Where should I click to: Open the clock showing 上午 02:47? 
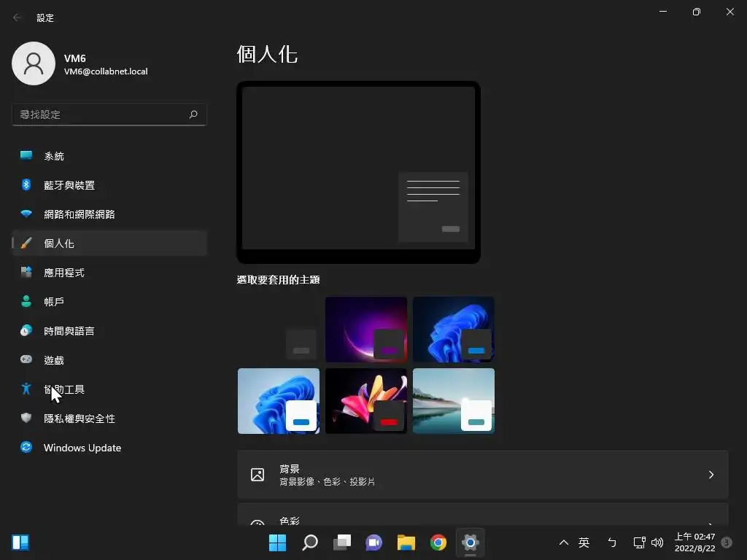(x=694, y=542)
